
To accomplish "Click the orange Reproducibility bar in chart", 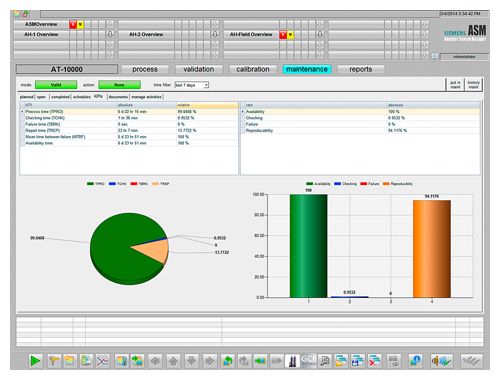I will (x=432, y=249).
